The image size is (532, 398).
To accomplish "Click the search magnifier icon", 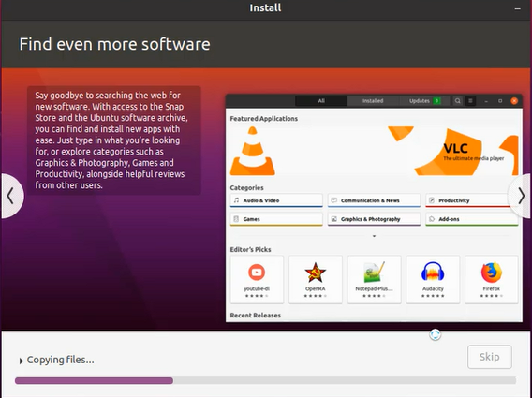I will pos(457,101).
